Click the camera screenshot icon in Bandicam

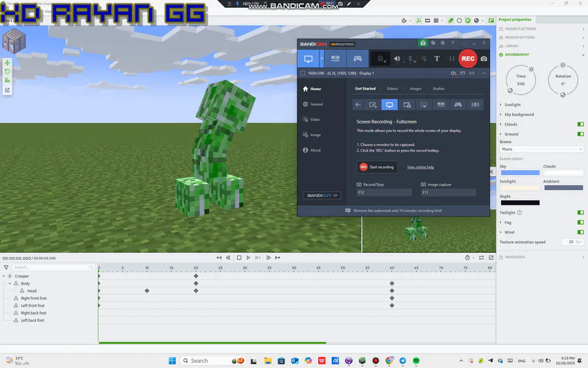(x=483, y=59)
